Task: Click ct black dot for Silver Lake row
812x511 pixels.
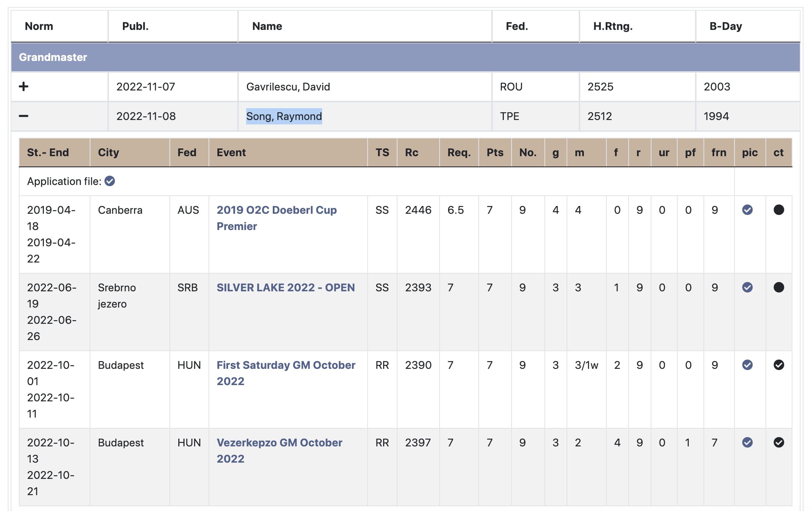Action: coord(779,288)
